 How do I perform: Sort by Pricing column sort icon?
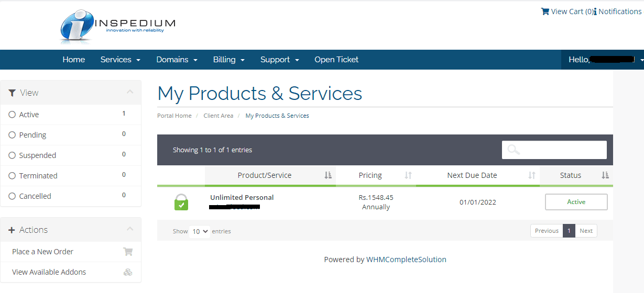pos(408,175)
